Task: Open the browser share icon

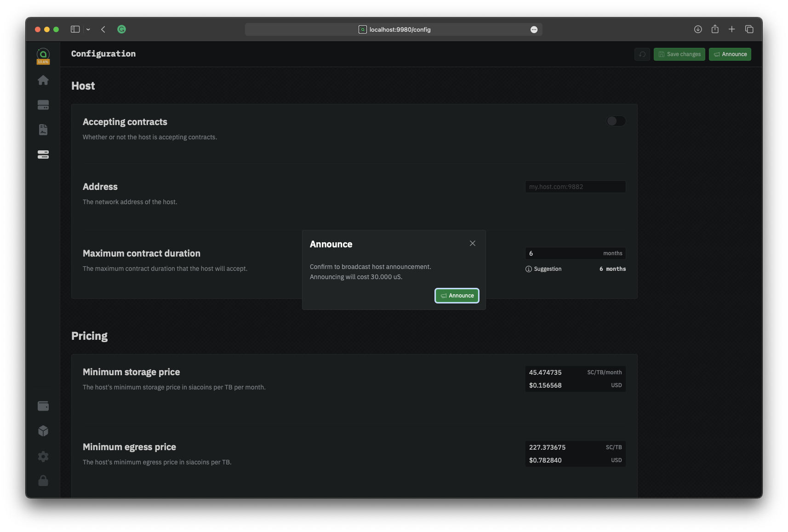Action: (x=715, y=29)
